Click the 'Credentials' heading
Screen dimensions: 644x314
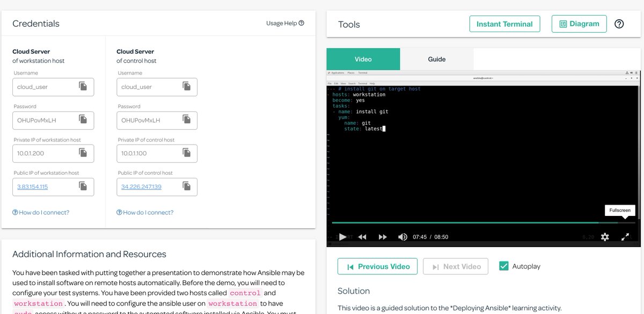(x=36, y=24)
